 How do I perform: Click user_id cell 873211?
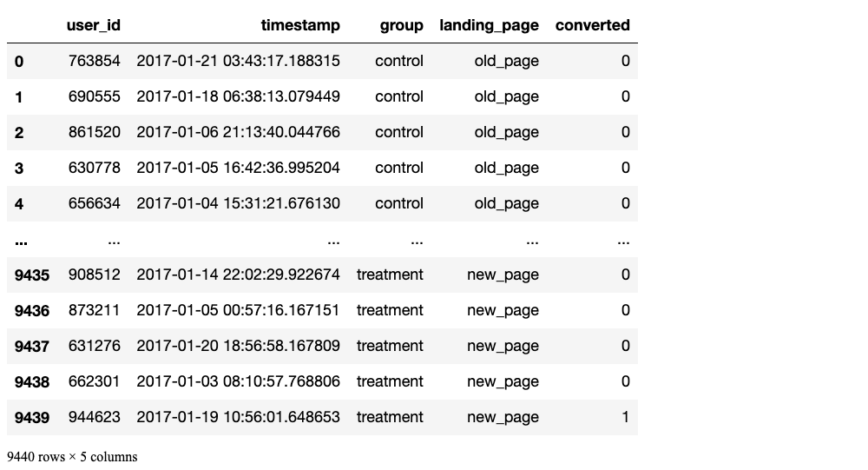(x=95, y=311)
